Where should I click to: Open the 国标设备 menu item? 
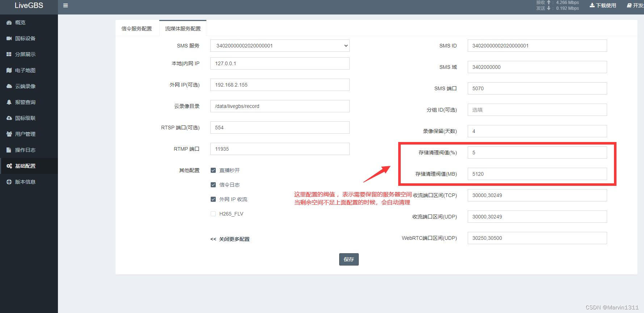click(29, 38)
